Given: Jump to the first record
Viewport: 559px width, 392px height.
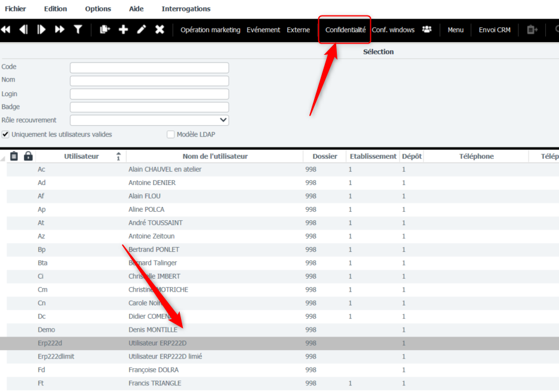Looking at the screenshot, I should point(6,30).
